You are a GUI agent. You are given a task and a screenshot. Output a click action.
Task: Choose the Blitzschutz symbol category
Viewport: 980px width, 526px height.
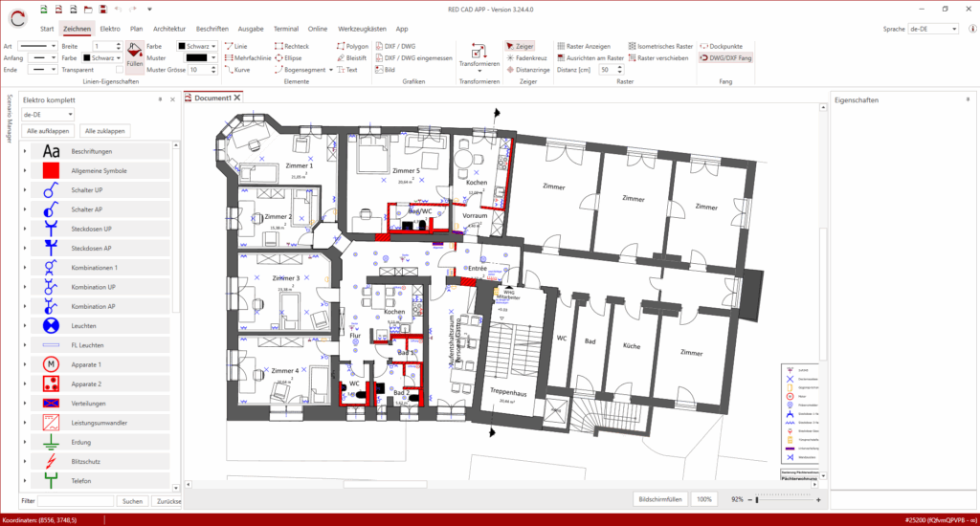click(100, 461)
